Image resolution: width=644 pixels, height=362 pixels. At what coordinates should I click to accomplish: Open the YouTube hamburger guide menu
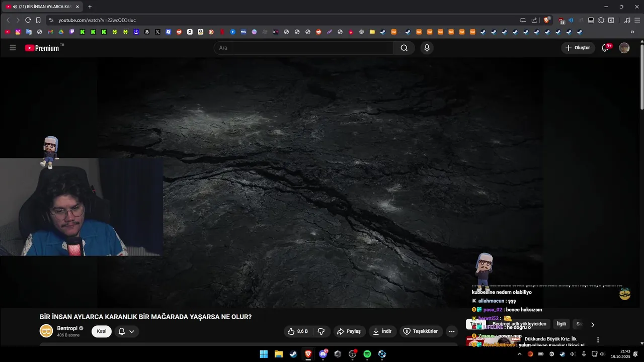click(x=13, y=48)
